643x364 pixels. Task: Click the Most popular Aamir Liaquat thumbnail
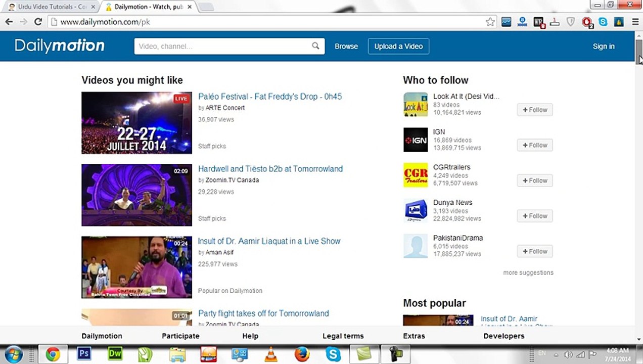coord(438,321)
